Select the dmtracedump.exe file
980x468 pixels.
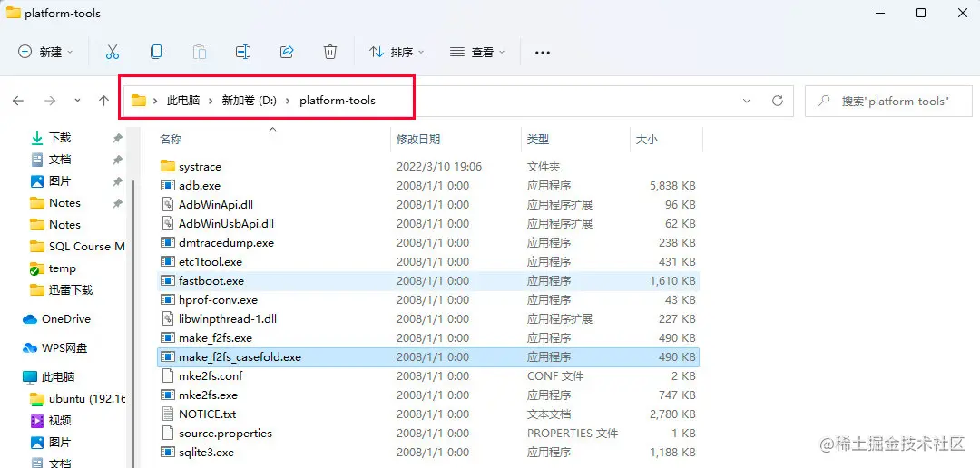click(428, 242)
